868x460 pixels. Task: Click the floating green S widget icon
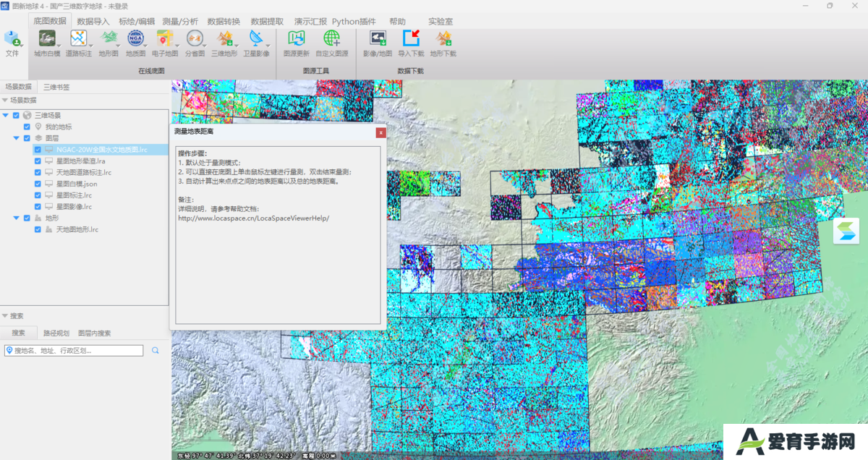click(846, 231)
